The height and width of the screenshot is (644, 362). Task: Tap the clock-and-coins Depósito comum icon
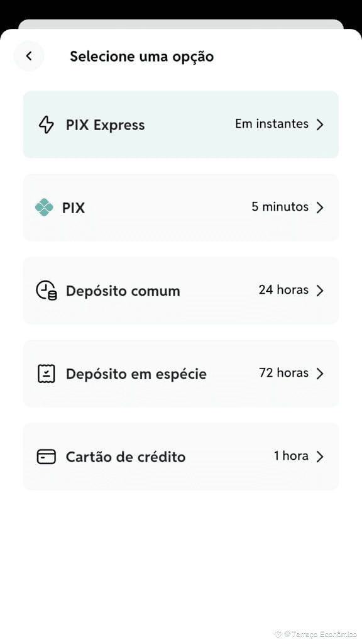[47, 291]
